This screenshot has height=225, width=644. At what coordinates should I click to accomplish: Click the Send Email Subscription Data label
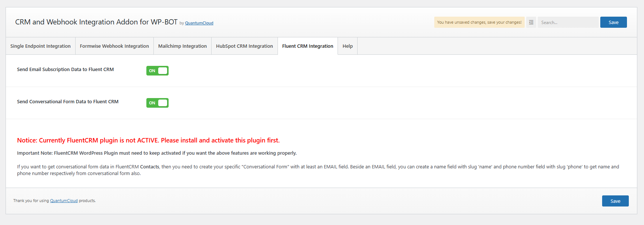65,69
